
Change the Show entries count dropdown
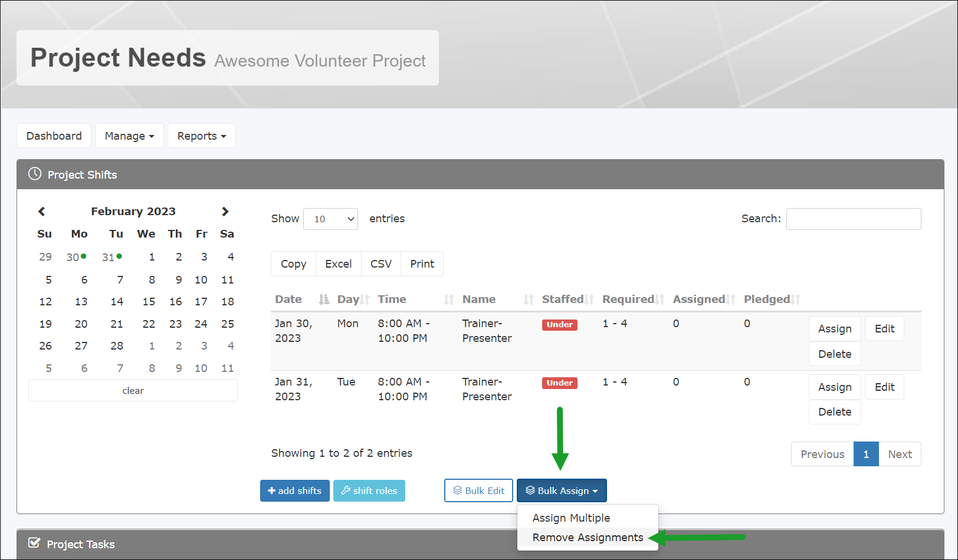330,219
